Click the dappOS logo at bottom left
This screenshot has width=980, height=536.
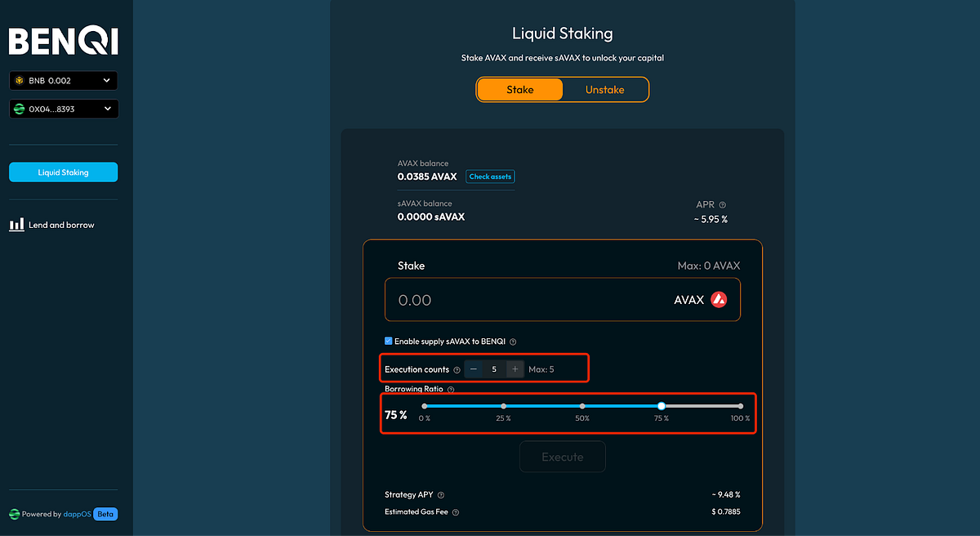pos(13,514)
